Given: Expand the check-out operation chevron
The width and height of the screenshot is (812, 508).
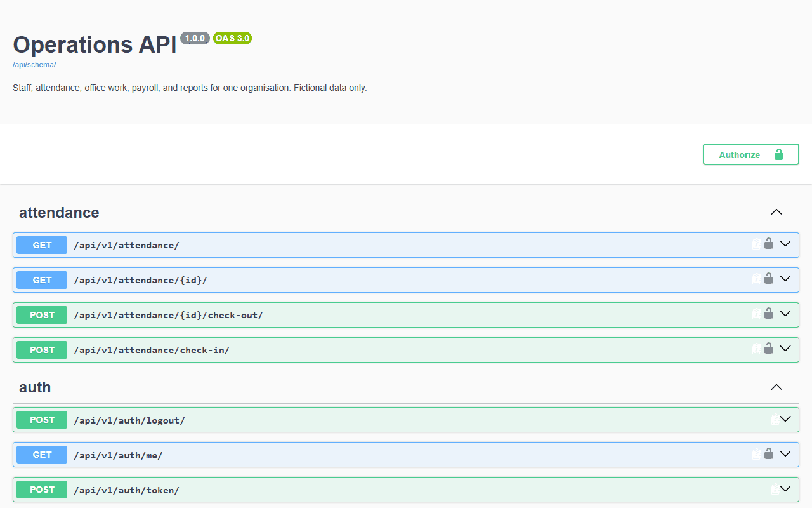Looking at the screenshot, I should tap(785, 314).
